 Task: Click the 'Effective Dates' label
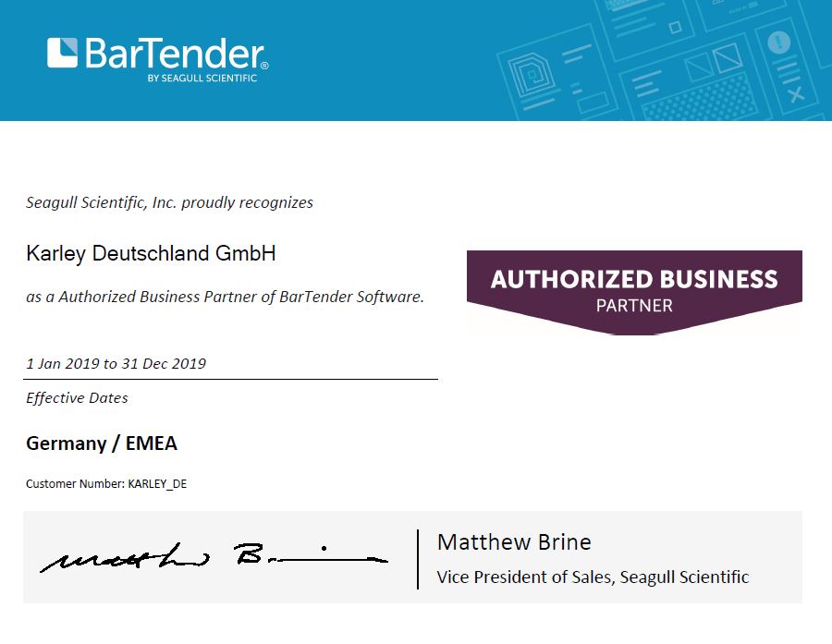click(x=77, y=398)
